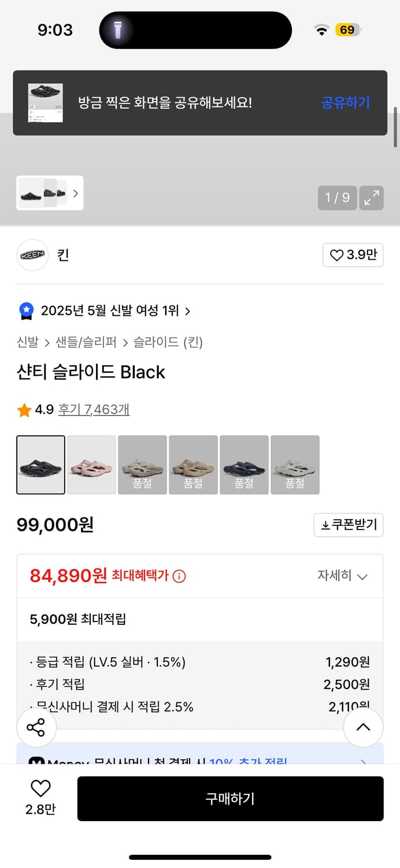The image size is (400, 868).
Task: Select the black 샨티 슬라이드 color swatch
Action: pos(40,465)
